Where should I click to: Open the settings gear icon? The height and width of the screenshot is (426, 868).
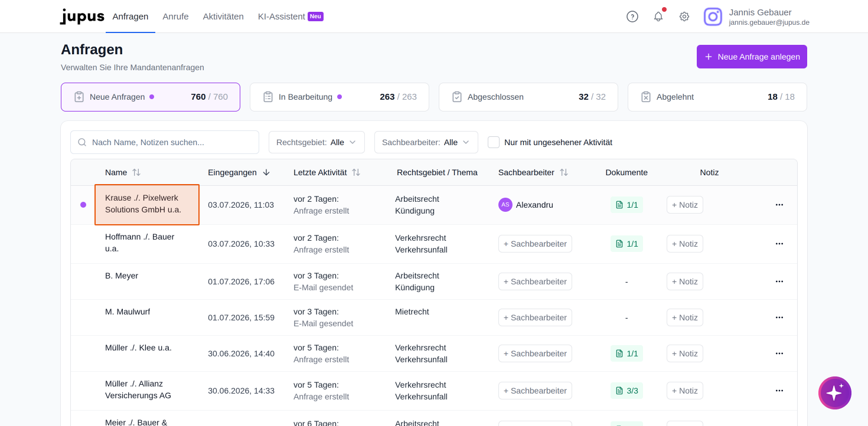click(x=684, y=17)
